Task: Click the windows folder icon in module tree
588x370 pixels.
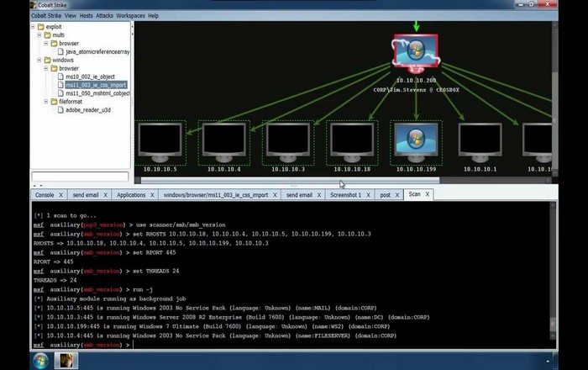Action: click(48, 60)
